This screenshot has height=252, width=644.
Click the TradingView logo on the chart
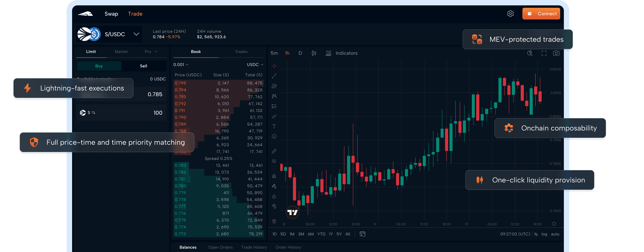coord(292,213)
